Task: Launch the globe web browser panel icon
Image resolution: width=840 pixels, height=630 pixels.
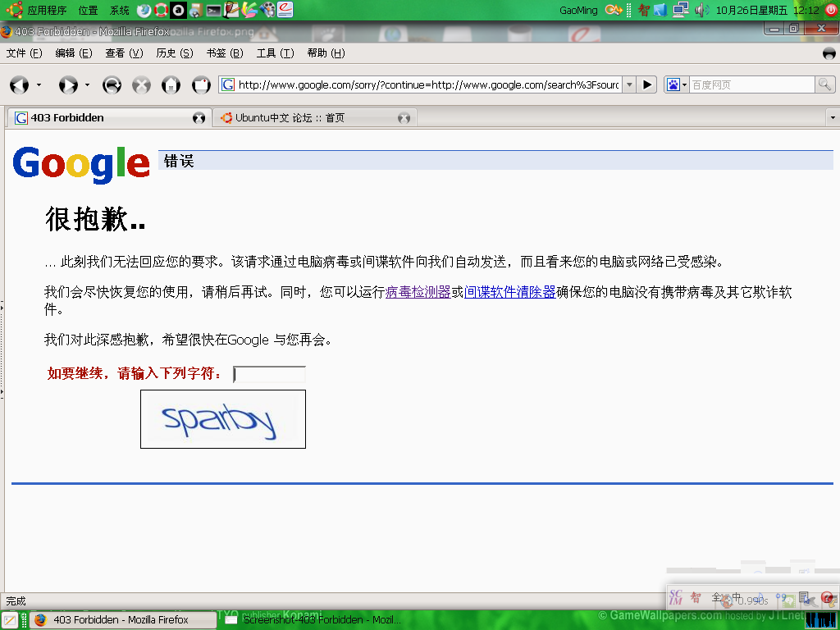Action: [144, 10]
